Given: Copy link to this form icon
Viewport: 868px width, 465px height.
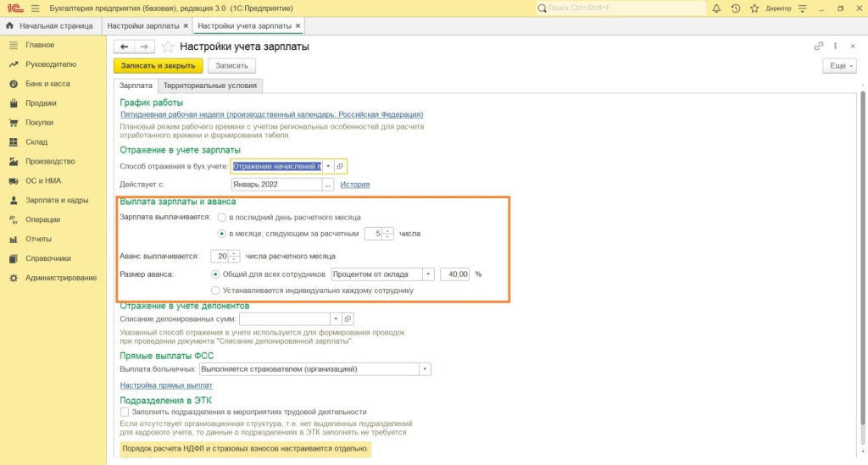Looking at the screenshot, I should point(819,47).
